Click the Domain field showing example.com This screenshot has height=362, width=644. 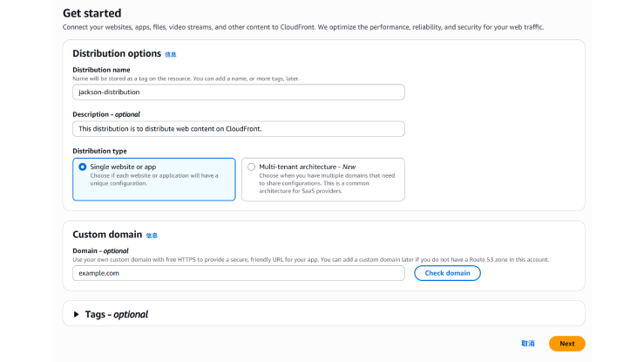pyautogui.click(x=238, y=273)
